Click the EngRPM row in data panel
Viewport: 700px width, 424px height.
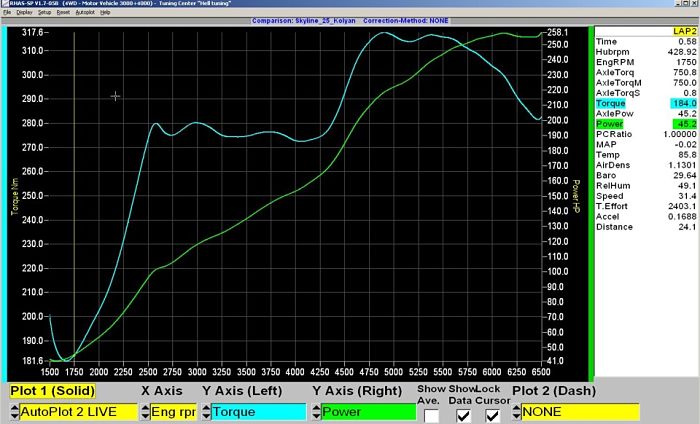646,62
